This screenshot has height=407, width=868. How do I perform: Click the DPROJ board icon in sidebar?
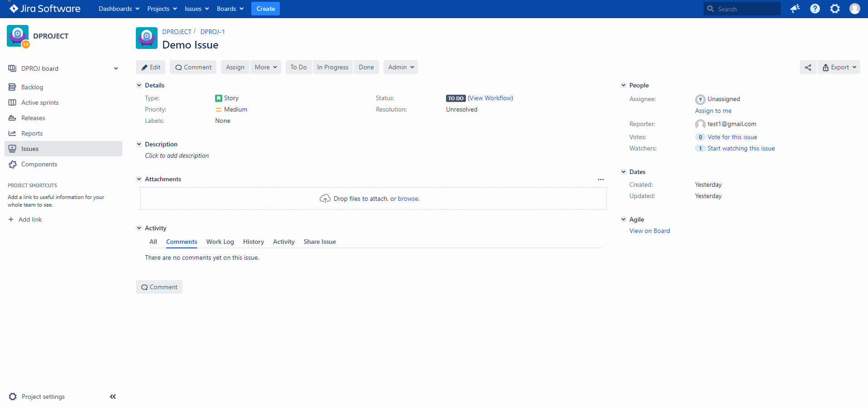click(x=12, y=68)
